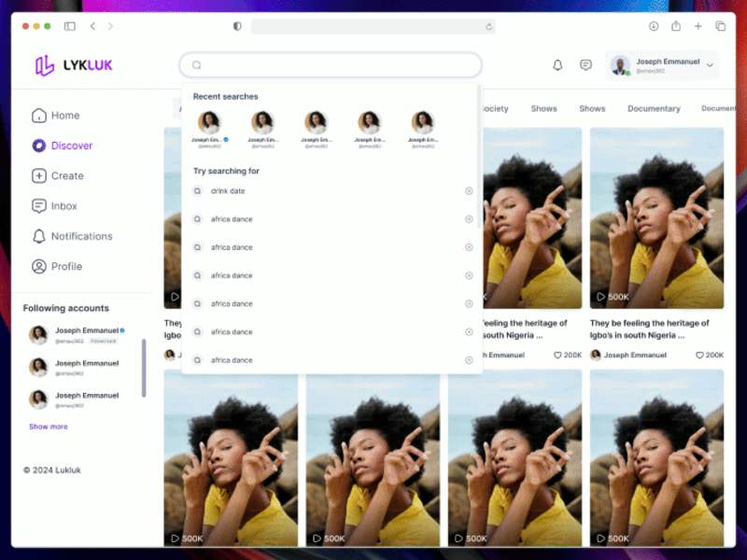Select the "drink date" search suggestion
Viewport: 747px width, 560px height.
228,191
